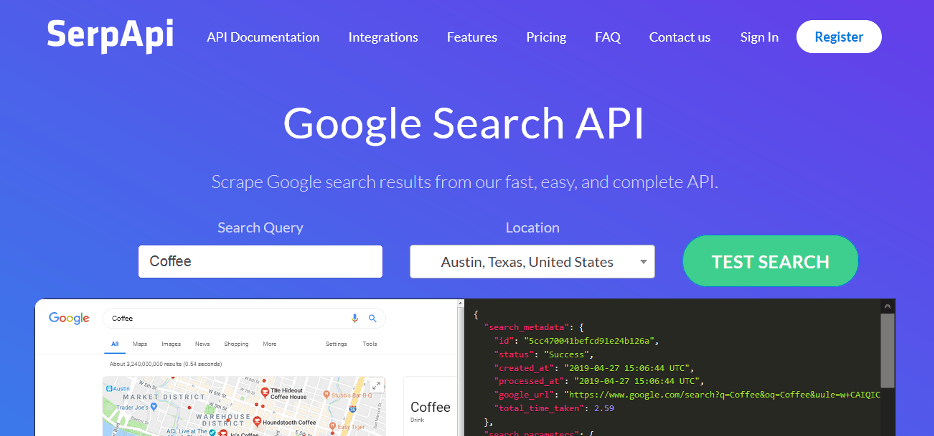Screen dimensions: 934x436
Task: Click the "processed_at" timestamp line
Action: 599,381
